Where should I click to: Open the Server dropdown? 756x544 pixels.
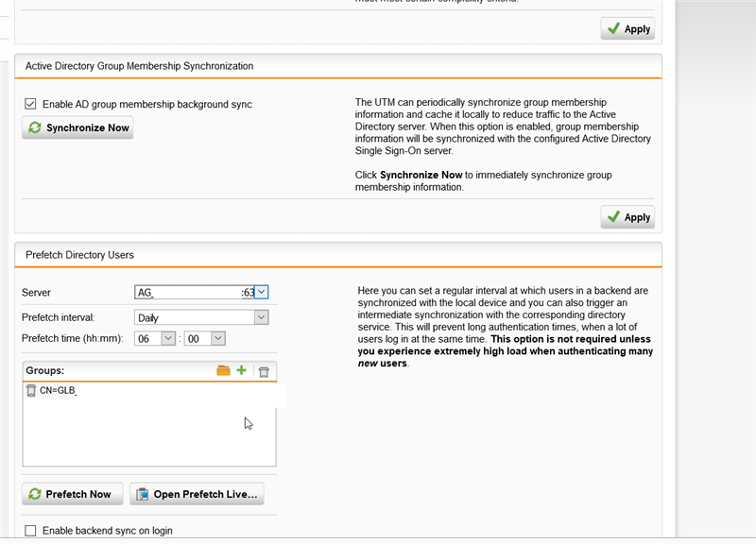point(261,292)
